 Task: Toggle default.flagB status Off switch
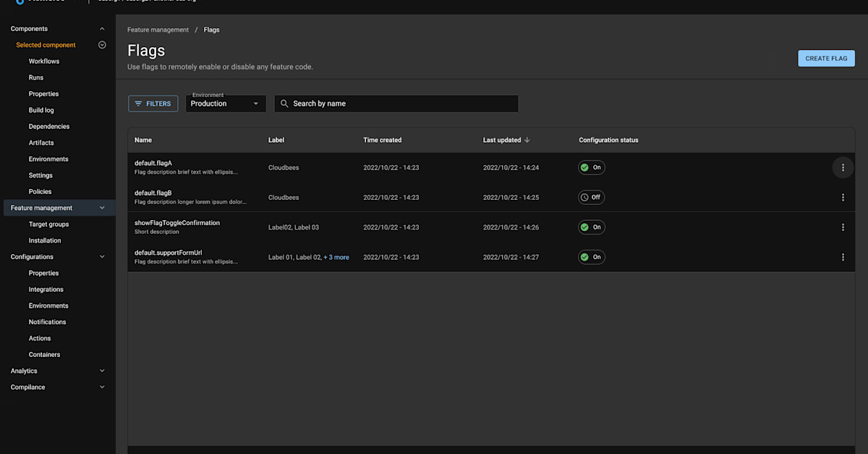[x=591, y=197]
